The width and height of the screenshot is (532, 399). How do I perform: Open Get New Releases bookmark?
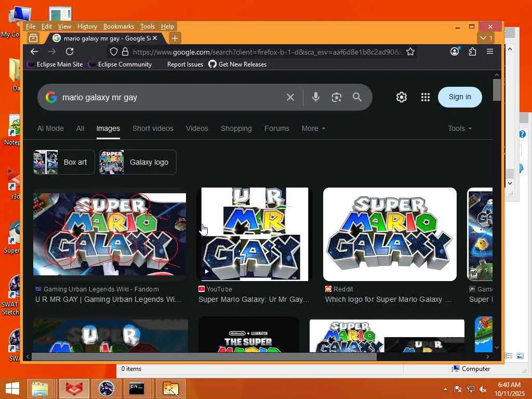tap(237, 64)
